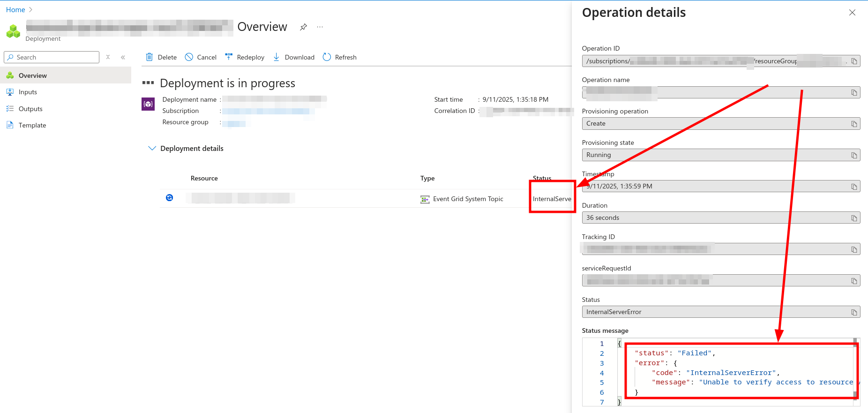Copy the Timestamp value

coord(854,187)
